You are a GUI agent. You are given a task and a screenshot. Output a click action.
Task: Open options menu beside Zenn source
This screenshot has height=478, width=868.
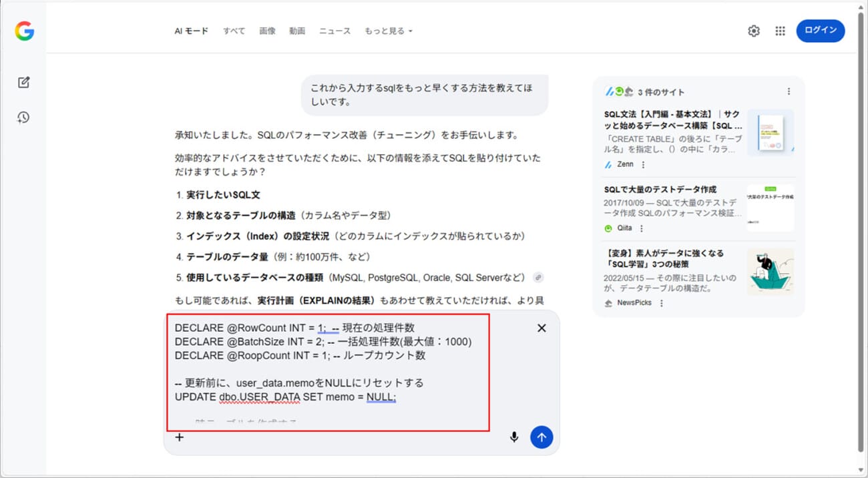pyautogui.click(x=644, y=165)
